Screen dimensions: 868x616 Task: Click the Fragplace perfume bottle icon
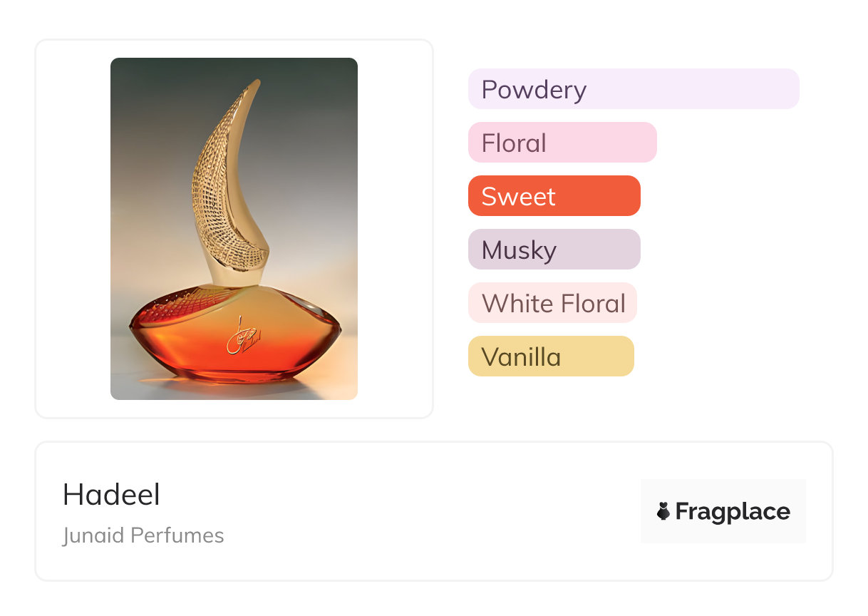(663, 511)
